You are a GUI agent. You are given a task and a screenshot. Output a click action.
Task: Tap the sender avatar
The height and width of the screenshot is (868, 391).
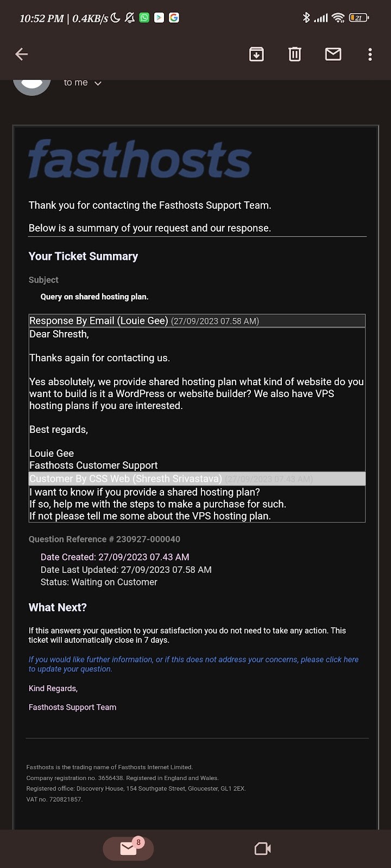click(x=32, y=85)
